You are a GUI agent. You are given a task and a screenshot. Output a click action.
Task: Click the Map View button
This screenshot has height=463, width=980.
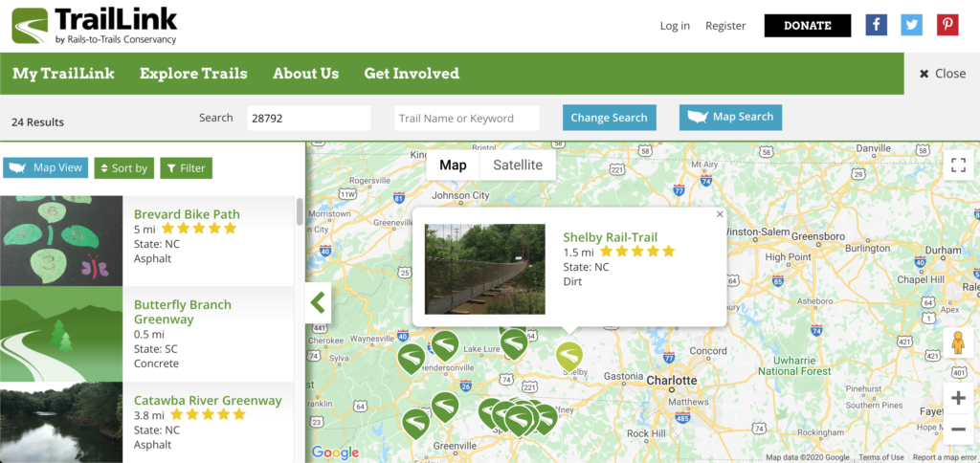point(46,168)
